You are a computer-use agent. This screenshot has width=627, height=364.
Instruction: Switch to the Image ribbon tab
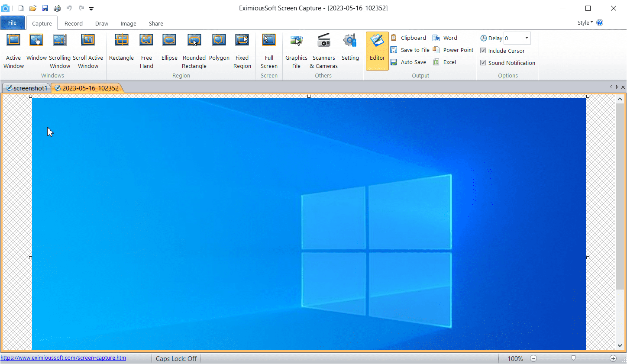point(129,23)
